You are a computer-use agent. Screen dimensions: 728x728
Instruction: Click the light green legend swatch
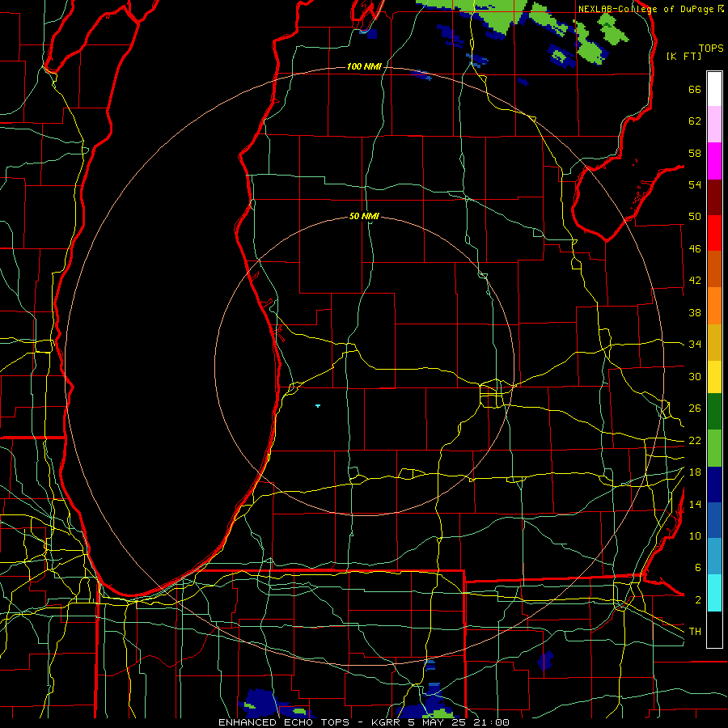714,448
